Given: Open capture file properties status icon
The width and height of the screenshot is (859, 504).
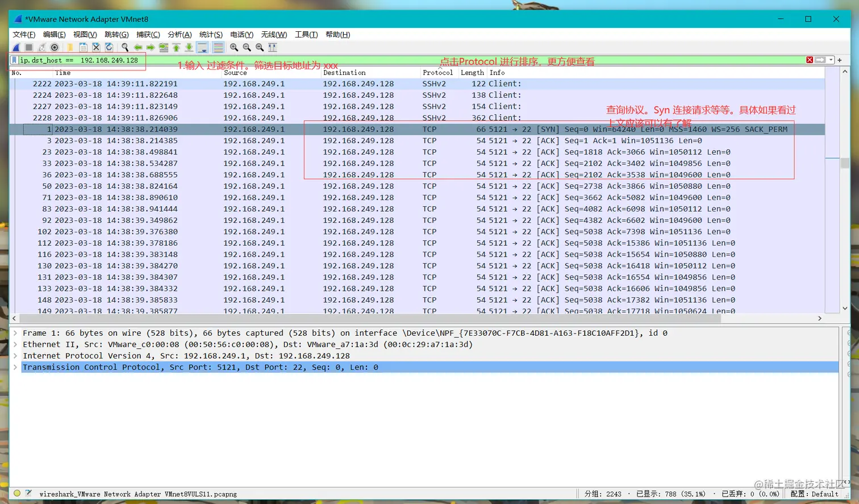Looking at the screenshot, I should point(28,494).
